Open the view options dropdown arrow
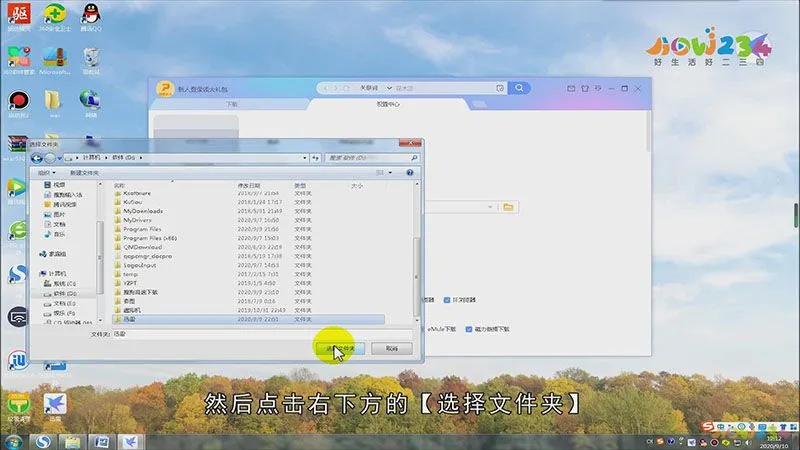Image resolution: width=800 pixels, height=450 pixels. pos(390,173)
